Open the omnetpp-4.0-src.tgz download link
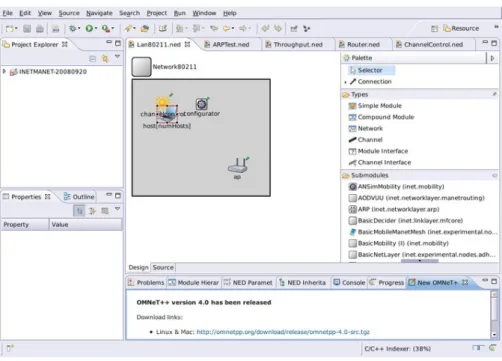This screenshot has width=502, height=361. [x=283, y=332]
